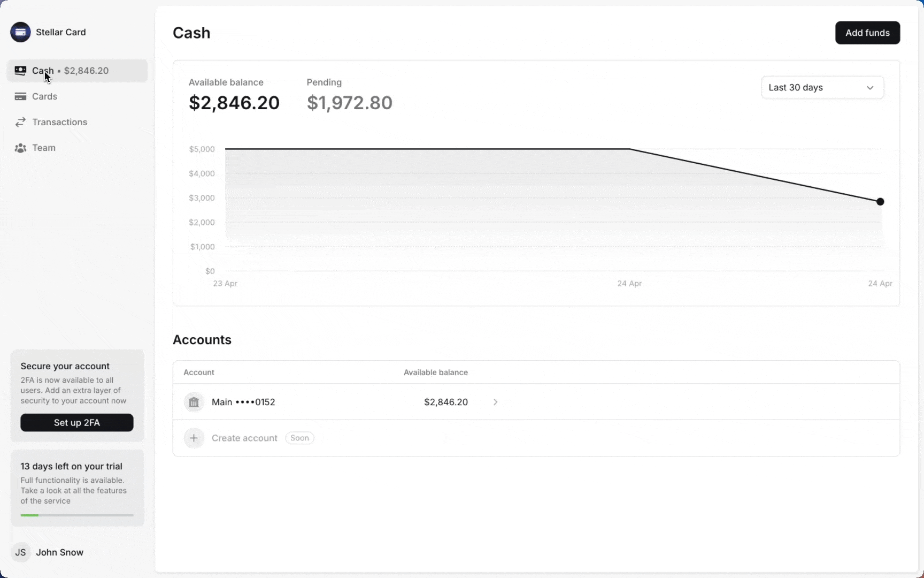The image size is (924, 578).
Task: Click the Add funds button
Action: (x=867, y=33)
